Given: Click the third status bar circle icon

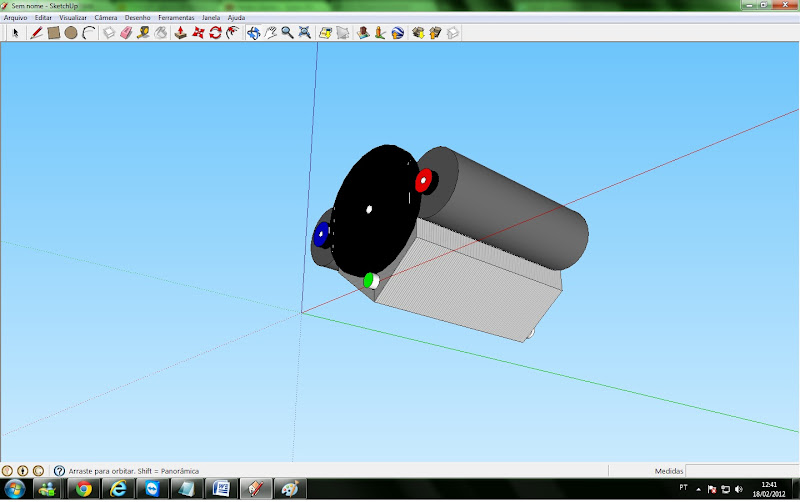Looking at the screenshot, I should point(38,471).
